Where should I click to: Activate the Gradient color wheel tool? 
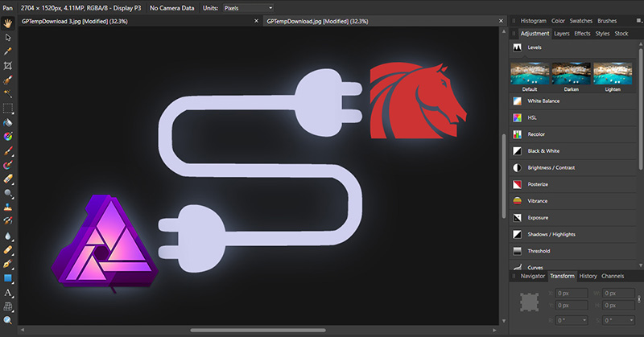point(8,136)
